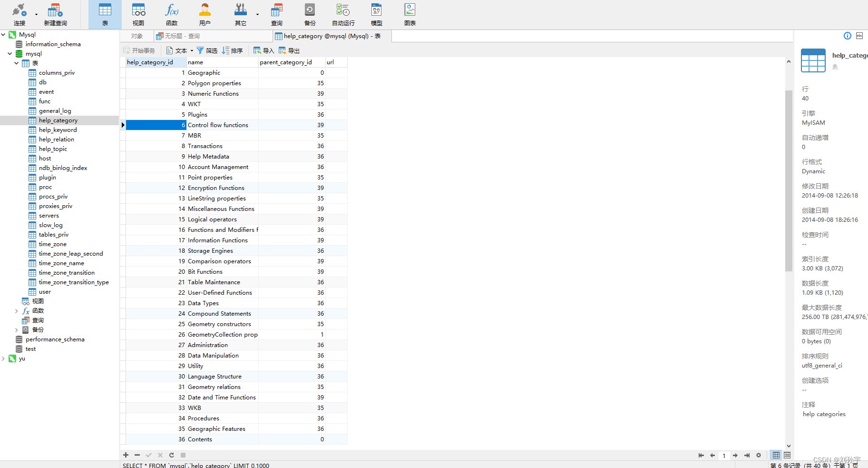Open the Connection (连接) tool

click(20, 14)
